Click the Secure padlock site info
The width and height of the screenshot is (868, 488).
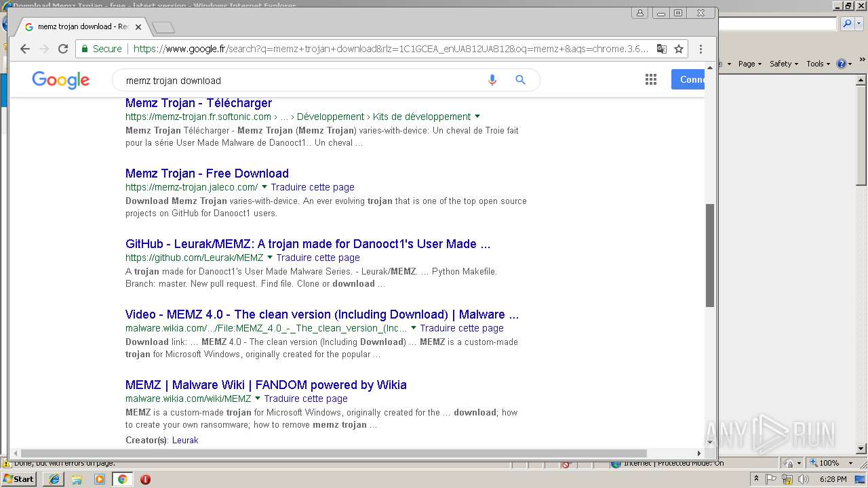102,49
